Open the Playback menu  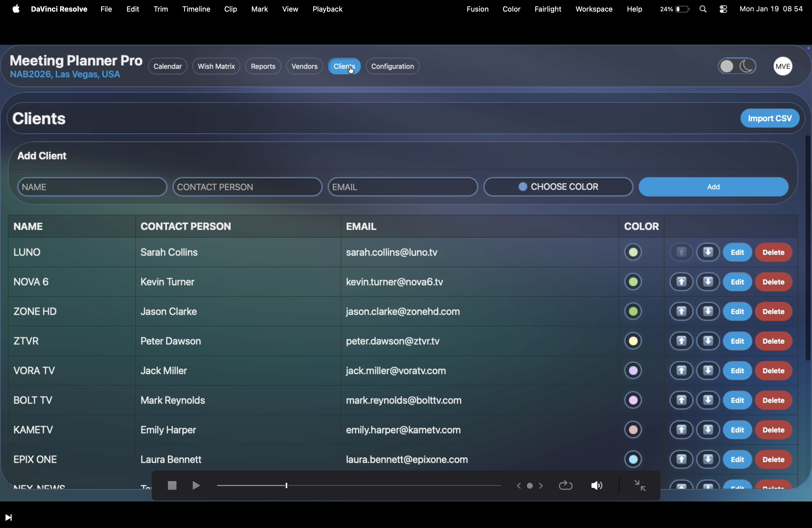[328, 9]
